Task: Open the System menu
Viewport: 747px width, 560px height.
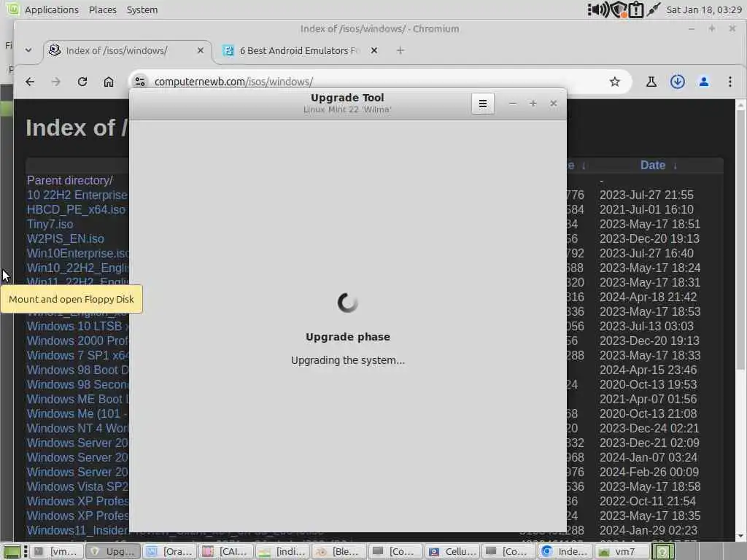Action: tap(142, 9)
